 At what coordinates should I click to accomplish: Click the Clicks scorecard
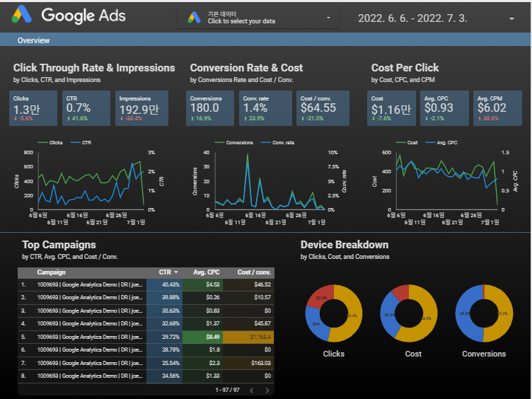(33, 108)
